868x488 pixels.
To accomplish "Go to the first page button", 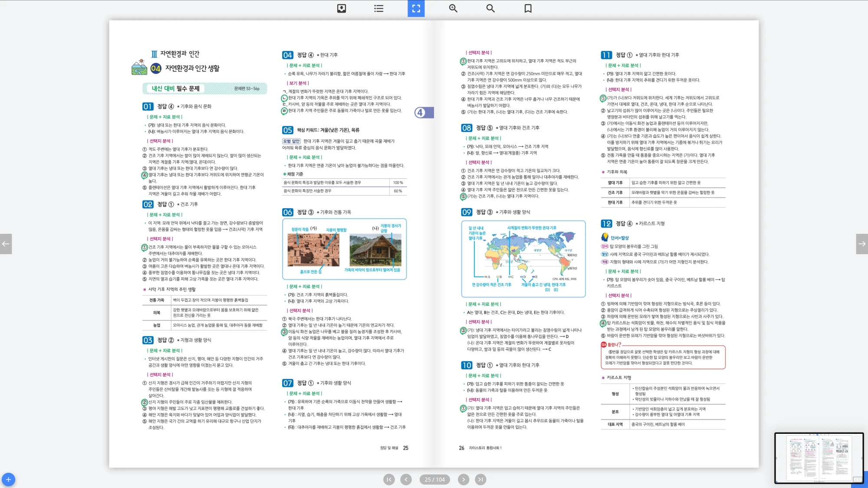I will (389, 479).
